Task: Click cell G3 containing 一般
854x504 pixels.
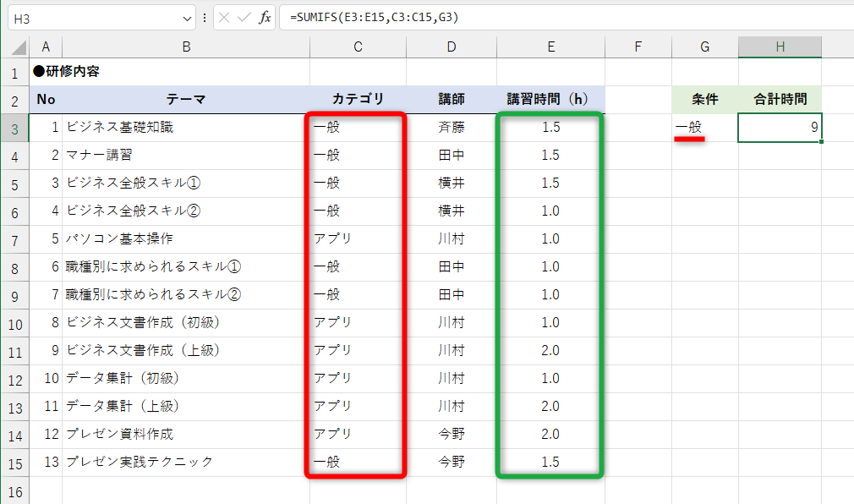Action: pos(703,127)
